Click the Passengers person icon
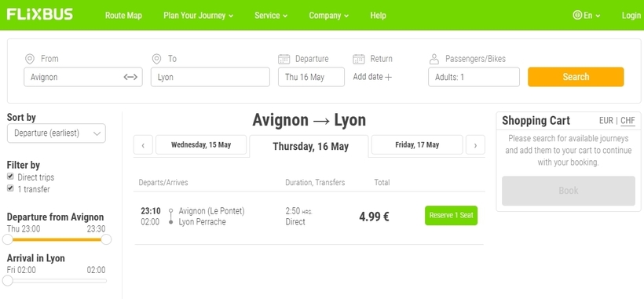Image resolution: width=644 pixels, height=299 pixels. 434,59
